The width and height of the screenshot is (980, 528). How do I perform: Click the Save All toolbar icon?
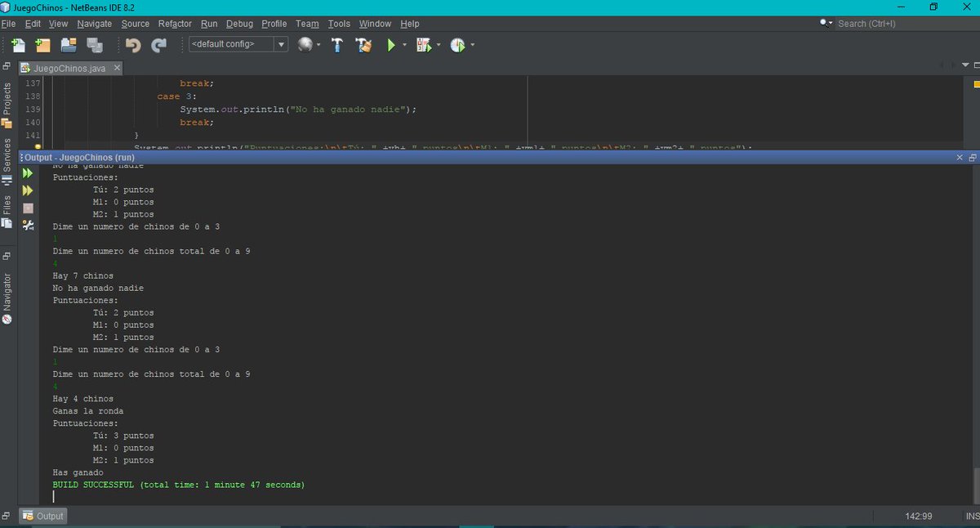pyautogui.click(x=95, y=45)
